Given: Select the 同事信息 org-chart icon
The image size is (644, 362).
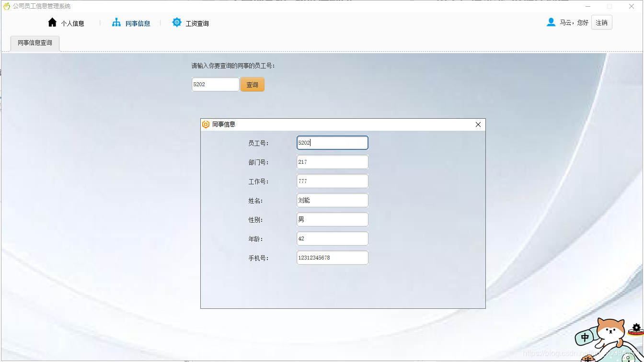Looking at the screenshot, I should point(116,23).
